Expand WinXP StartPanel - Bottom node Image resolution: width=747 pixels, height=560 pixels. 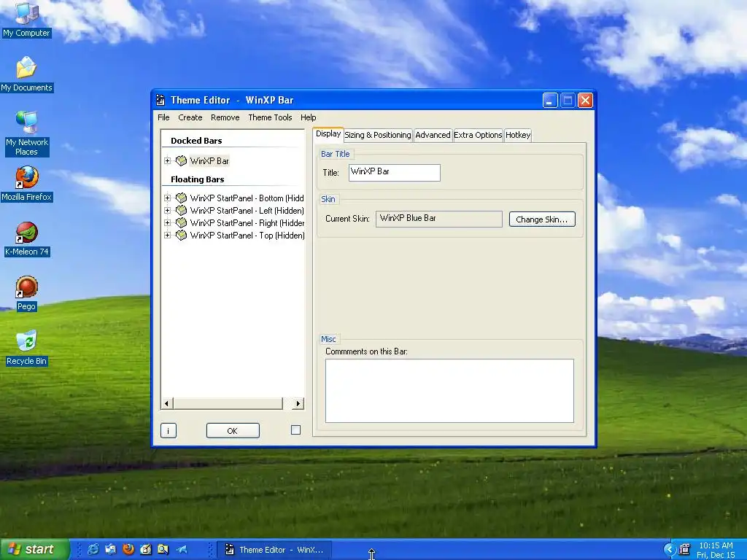point(167,198)
